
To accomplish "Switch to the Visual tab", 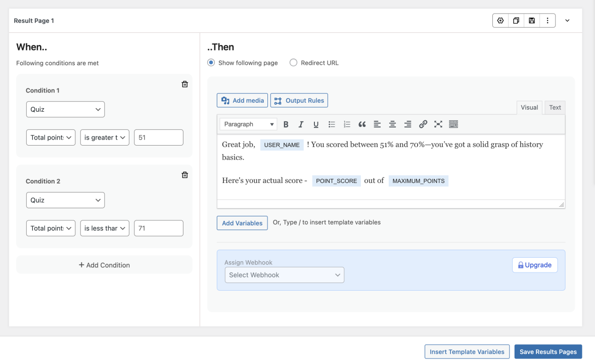I will coord(529,107).
